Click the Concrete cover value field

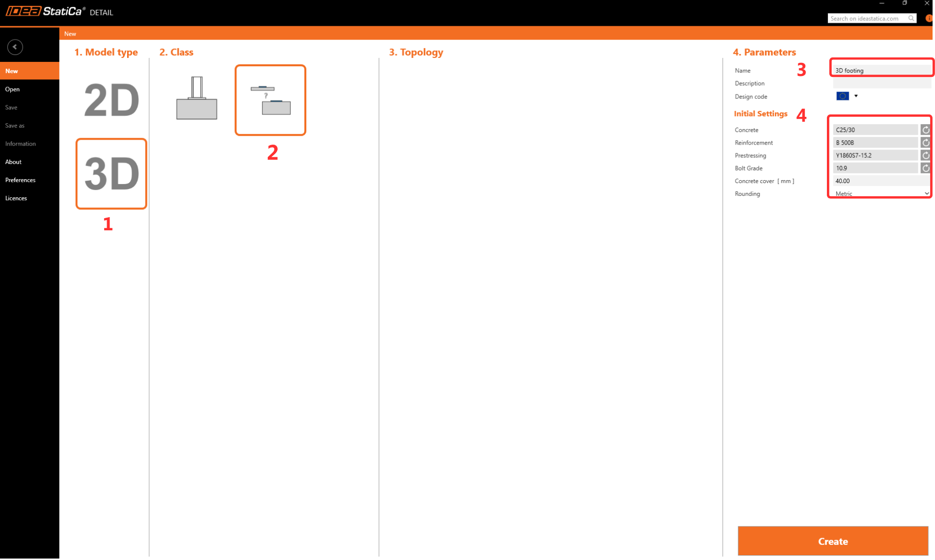pyautogui.click(x=879, y=181)
